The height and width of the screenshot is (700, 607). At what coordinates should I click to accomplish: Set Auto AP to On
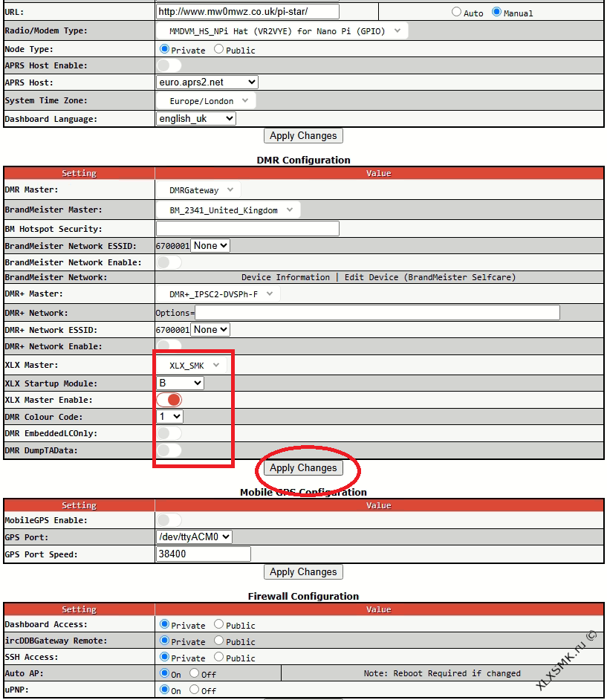tap(165, 673)
